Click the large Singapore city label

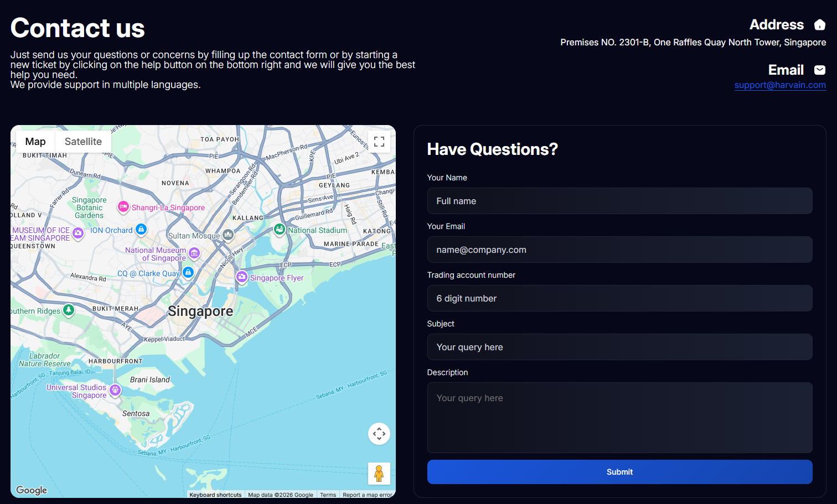(200, 311)
